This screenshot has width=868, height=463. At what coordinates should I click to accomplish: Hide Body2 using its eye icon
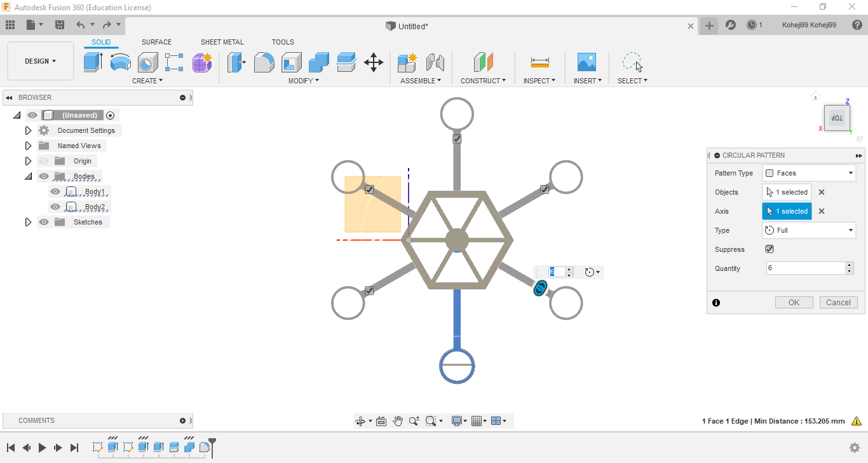tap(55, 207)
